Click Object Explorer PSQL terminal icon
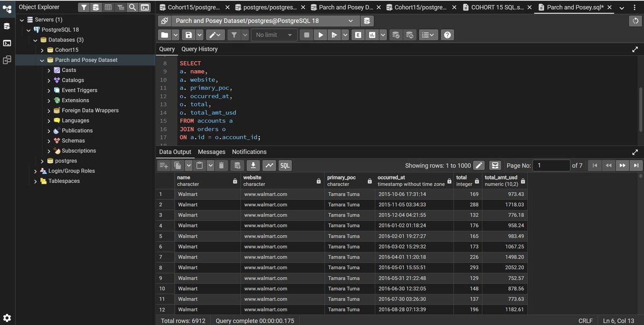Image resolution: width=644 pixels, height=325 pixels. pyautogui.click(x=145, y=8)
